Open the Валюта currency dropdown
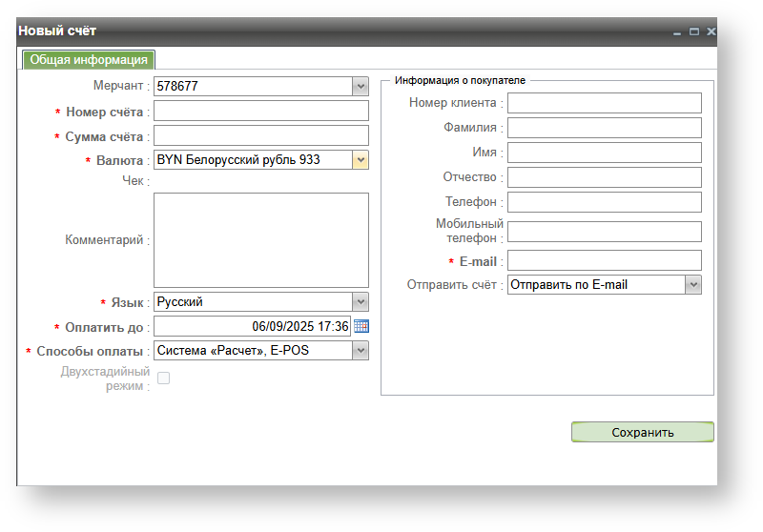 click(360, 160)
